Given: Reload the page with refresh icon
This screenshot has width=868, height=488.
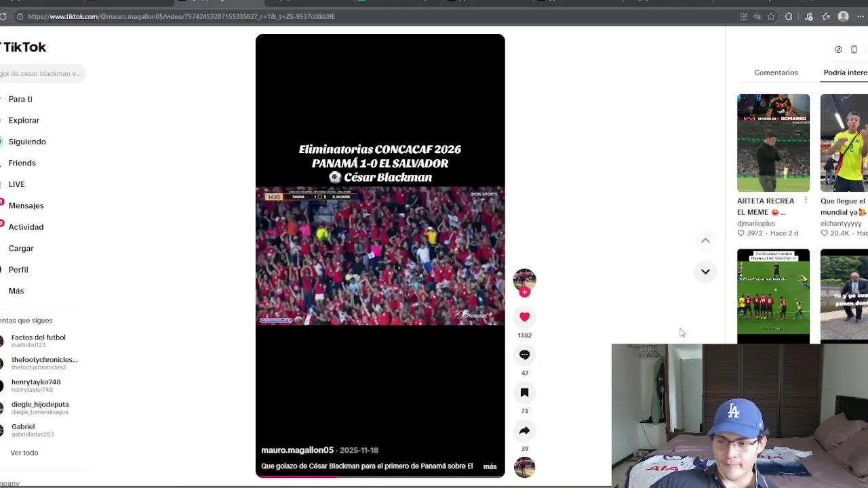Looking at the screenshot, I should point(3,16).
